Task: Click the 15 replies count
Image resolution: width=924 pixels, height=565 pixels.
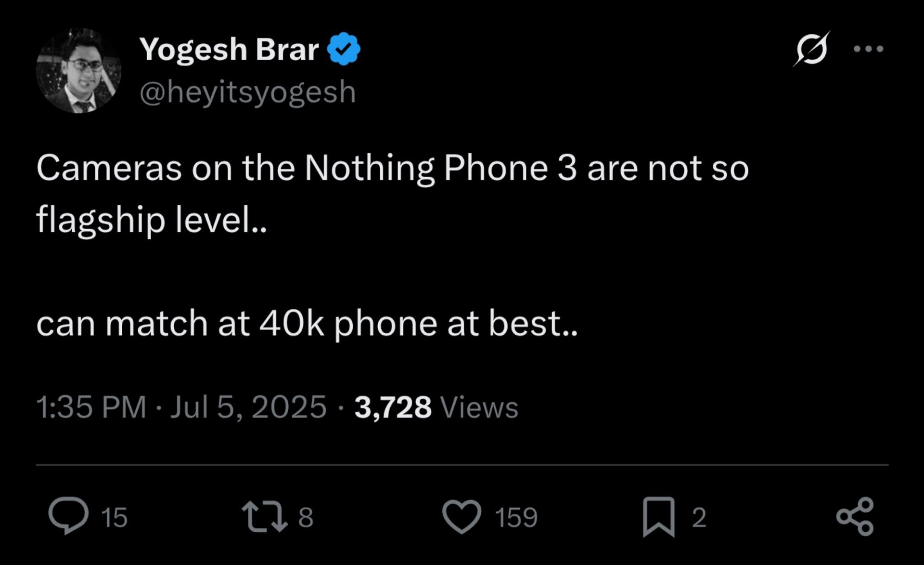Action: pyautogui.click(x=115, y=517)
